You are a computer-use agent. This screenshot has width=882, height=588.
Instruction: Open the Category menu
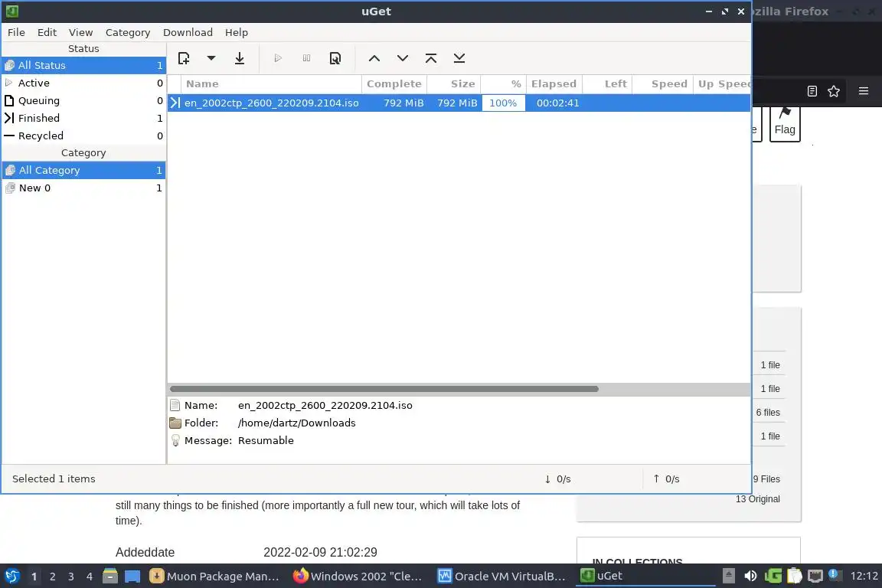128,33
